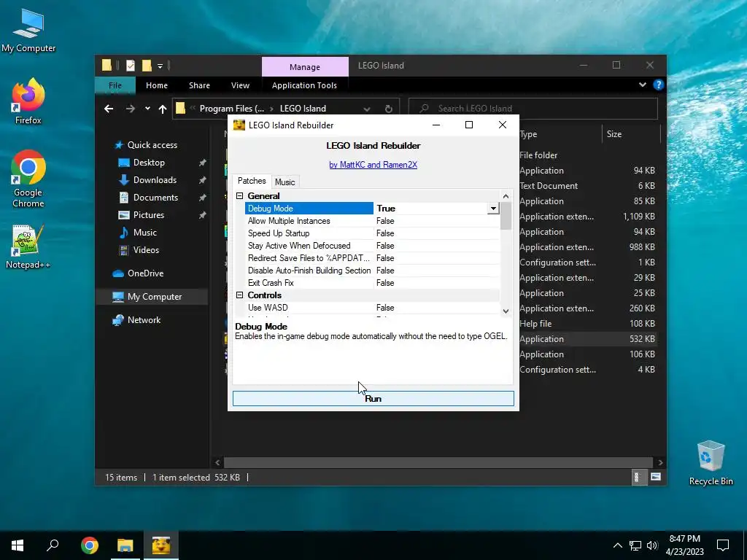747x560 pixels.
Task: Show hidden system tray icons
Action: 617,545
